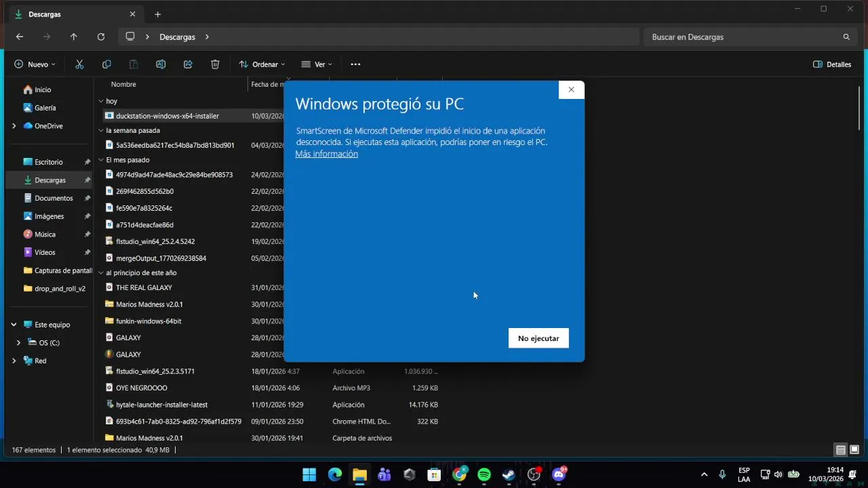Open Microsoft Store from taskbar
This screenshot has height=488, width=868.
click(434, 474)
